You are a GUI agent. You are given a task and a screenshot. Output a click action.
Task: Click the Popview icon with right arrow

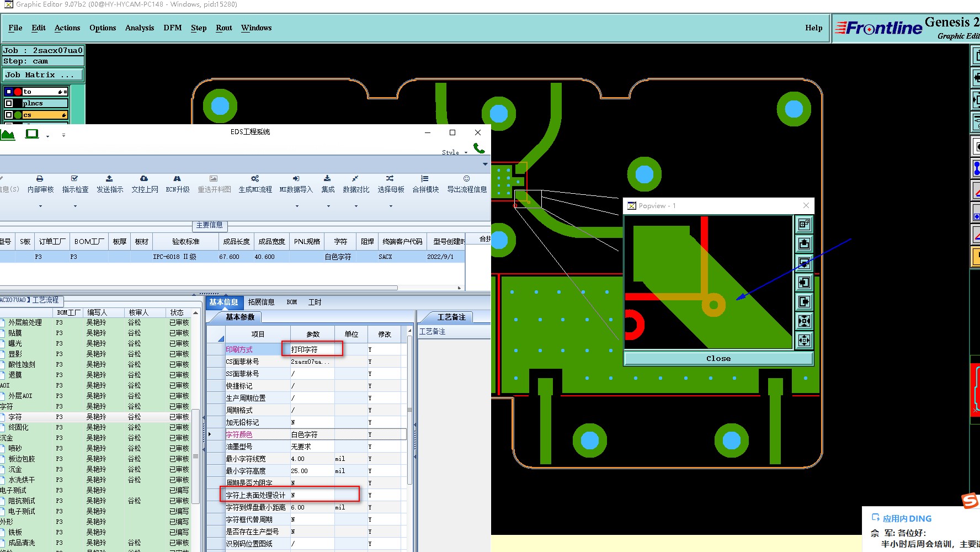[804, 301]
